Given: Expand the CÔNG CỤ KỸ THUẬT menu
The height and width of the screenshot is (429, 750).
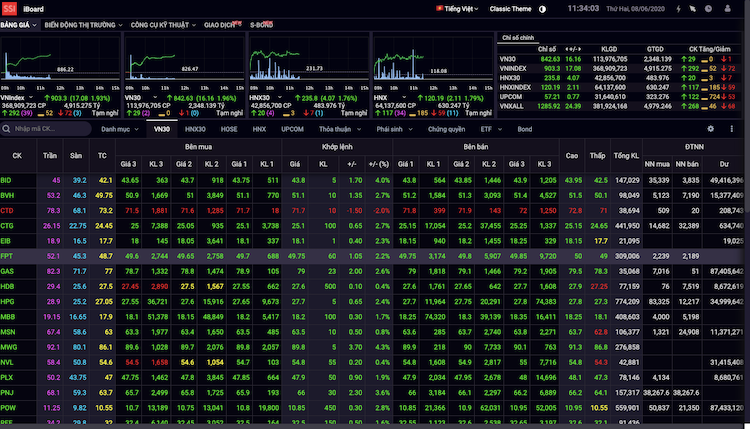Looking at the screenshot, I should pyautogui.click(x=163, y=25).
